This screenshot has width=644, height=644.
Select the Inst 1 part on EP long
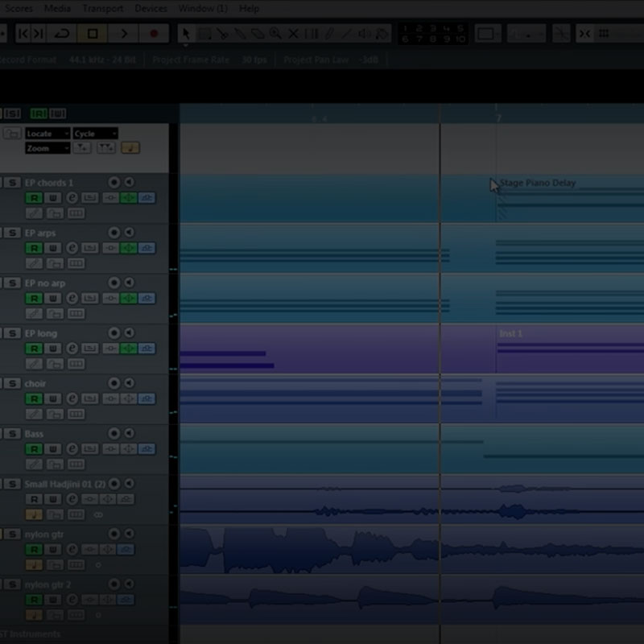[570, 349]
